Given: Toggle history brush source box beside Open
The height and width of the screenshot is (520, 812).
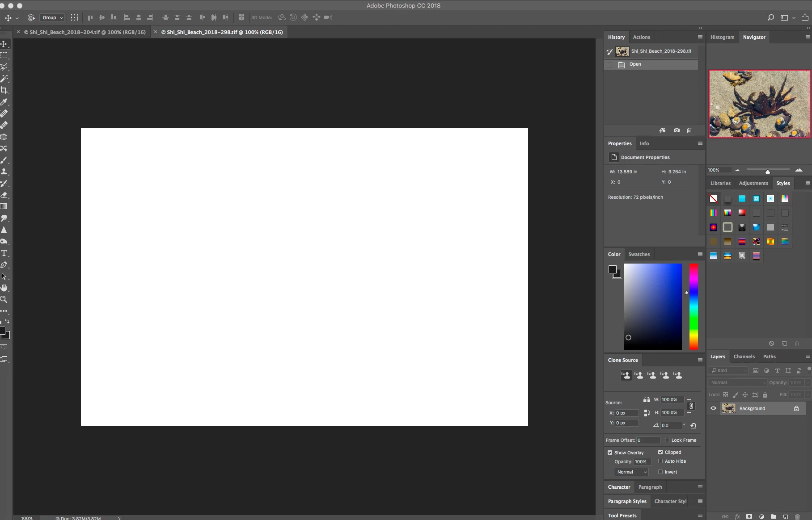Looking at the screenshot, I should [609, 65].
